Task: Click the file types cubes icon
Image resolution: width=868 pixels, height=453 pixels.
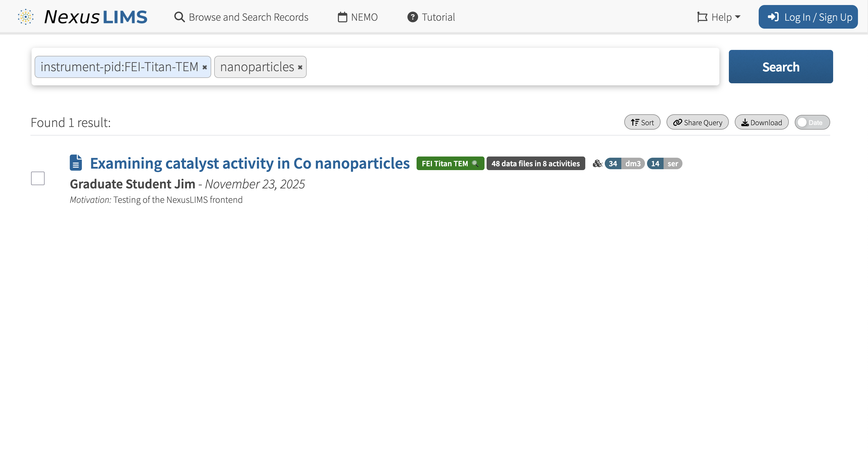Action: click(597, 164)
